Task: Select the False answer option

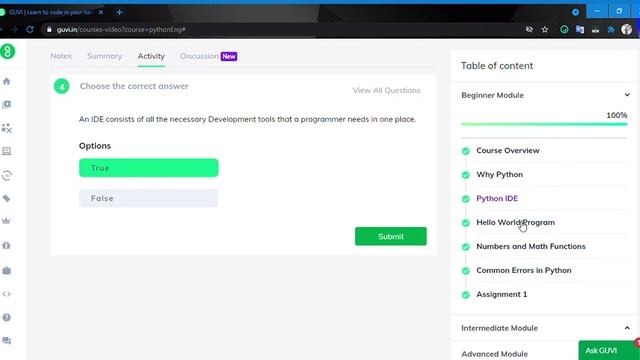Action: click(x=149, y=198)
